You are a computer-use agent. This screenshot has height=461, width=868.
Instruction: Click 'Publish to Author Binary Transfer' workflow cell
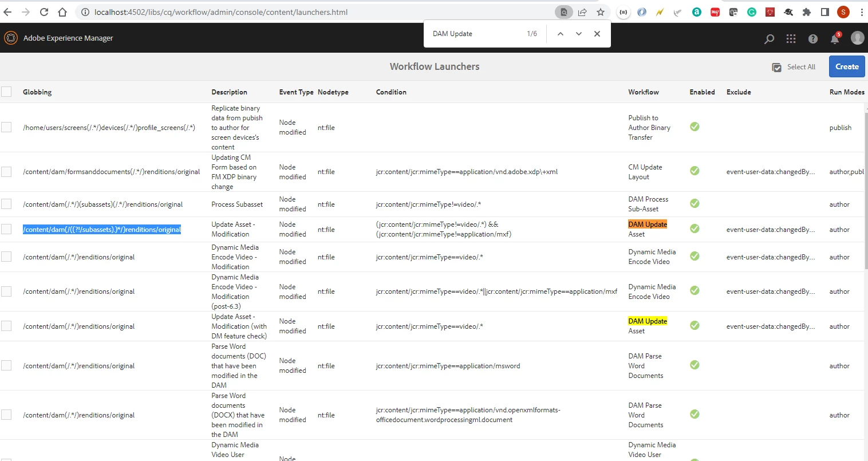(x=649, y=128)
